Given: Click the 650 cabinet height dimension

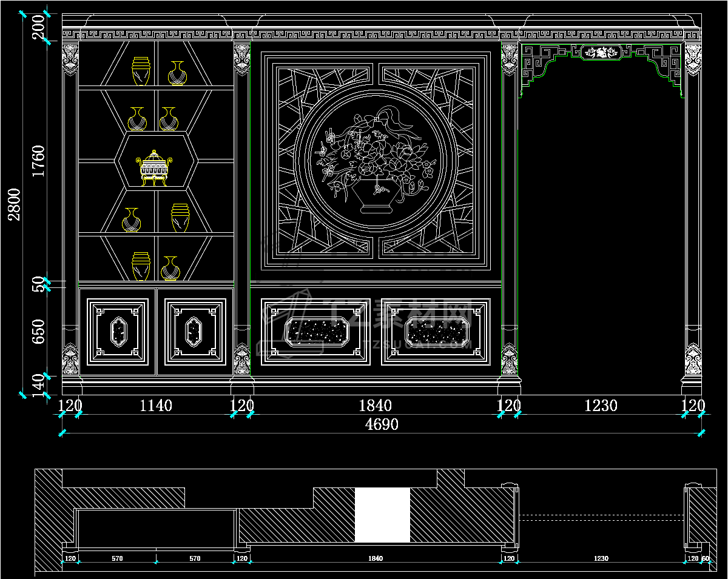Looking at the screenshot, I should [39, 331].
